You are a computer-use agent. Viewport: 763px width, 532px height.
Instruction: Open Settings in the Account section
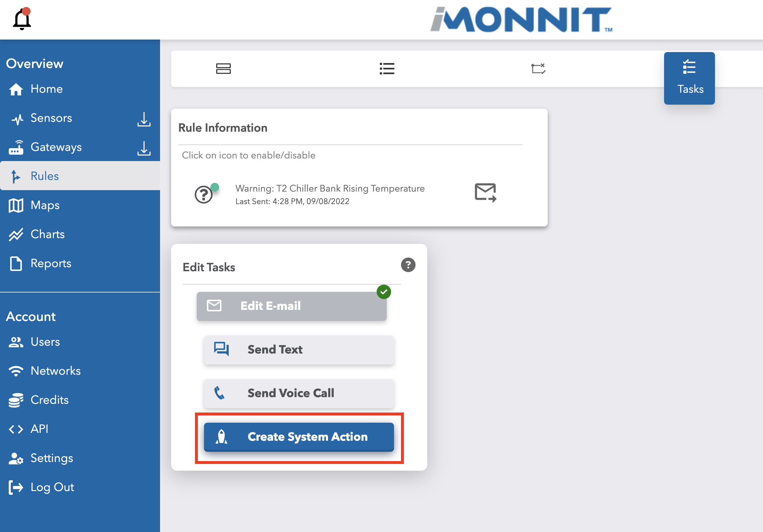point(80,458)
